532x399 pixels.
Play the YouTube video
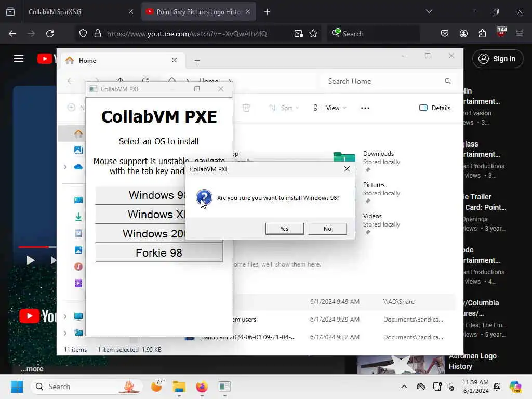31,260
